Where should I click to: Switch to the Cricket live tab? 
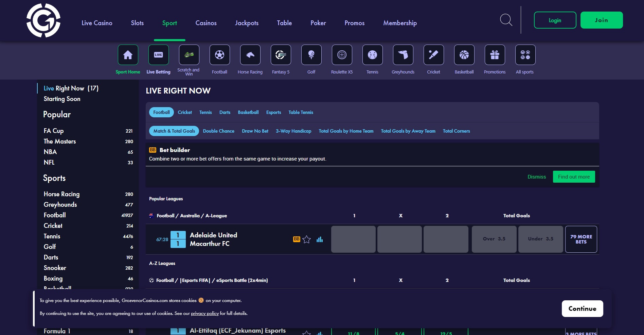(x=184, y=112)
